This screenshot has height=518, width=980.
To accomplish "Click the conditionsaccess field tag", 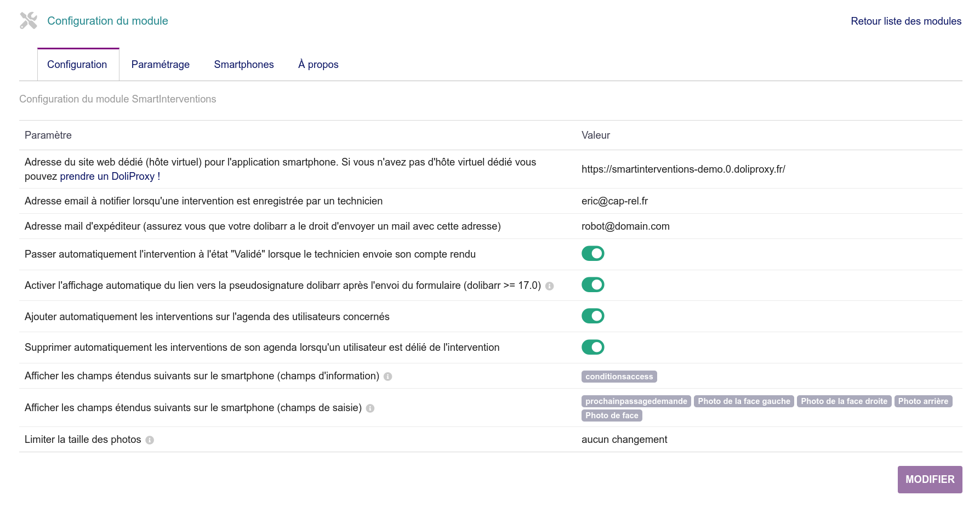I will coord(619,377).
